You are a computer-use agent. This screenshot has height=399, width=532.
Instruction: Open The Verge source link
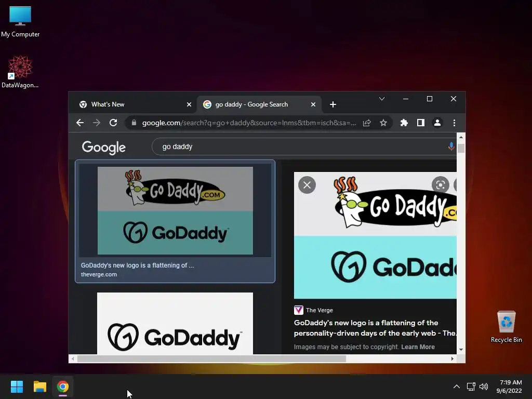click(313, 310)
